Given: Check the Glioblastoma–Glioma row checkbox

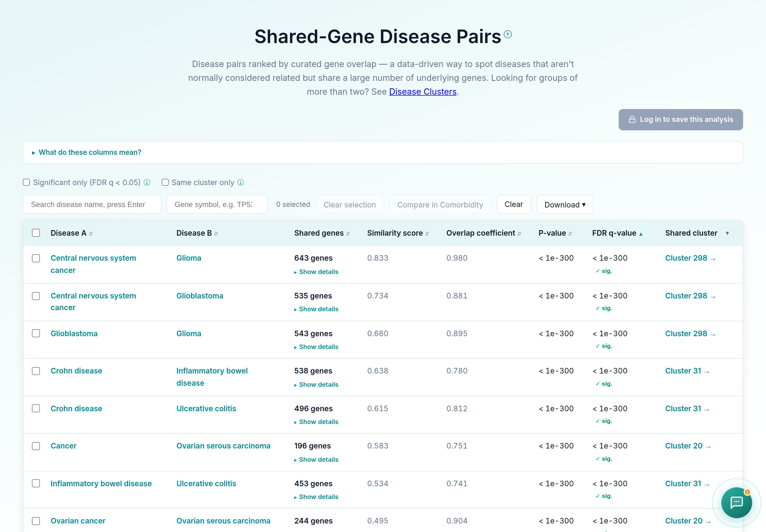Looking at the screenshot, I should pos(36,333).
